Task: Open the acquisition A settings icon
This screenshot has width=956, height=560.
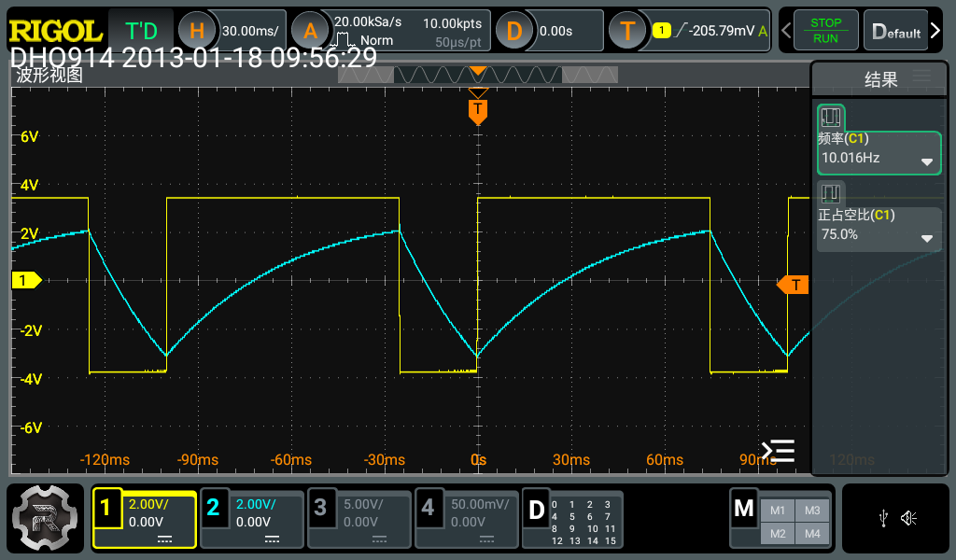Action: point(310,31)
